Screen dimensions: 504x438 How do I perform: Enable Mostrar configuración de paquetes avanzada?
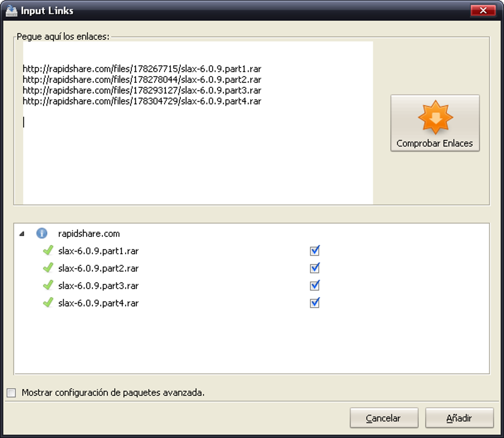pos(11,393)
